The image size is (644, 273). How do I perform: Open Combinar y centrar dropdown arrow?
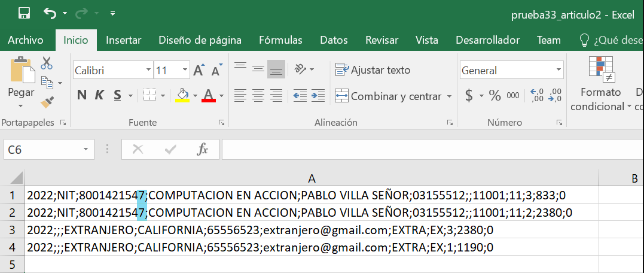coord(449,96)
